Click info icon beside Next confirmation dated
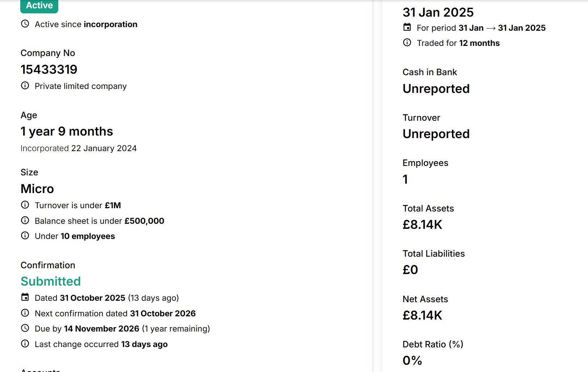This screenshot has height=372, width=588. [x=25, y=313]
